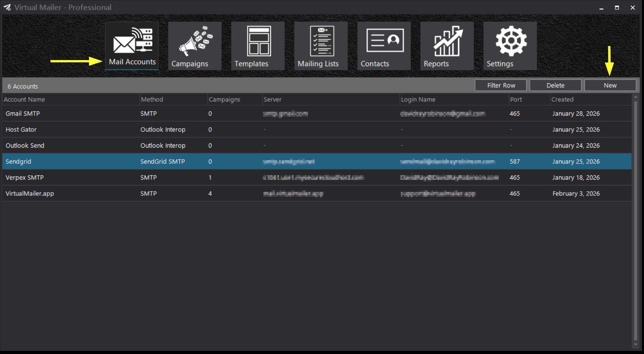Sort by Created column header
Viewport: 644px width, 354px height.
591,99
